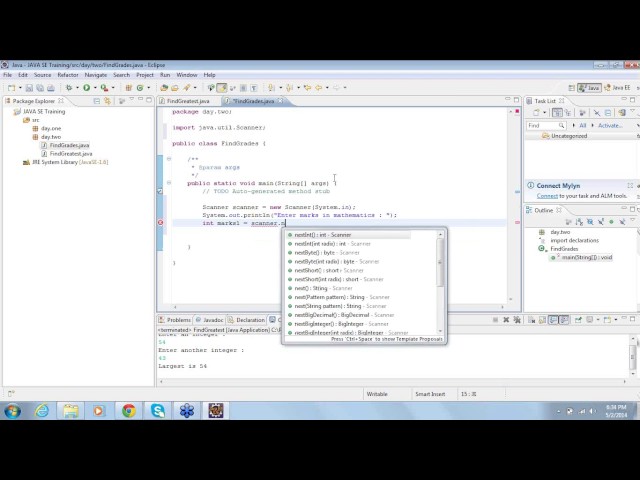The image size is (640, 480).
Task: Click the Find field in Task List
Action: pos(546,126)
